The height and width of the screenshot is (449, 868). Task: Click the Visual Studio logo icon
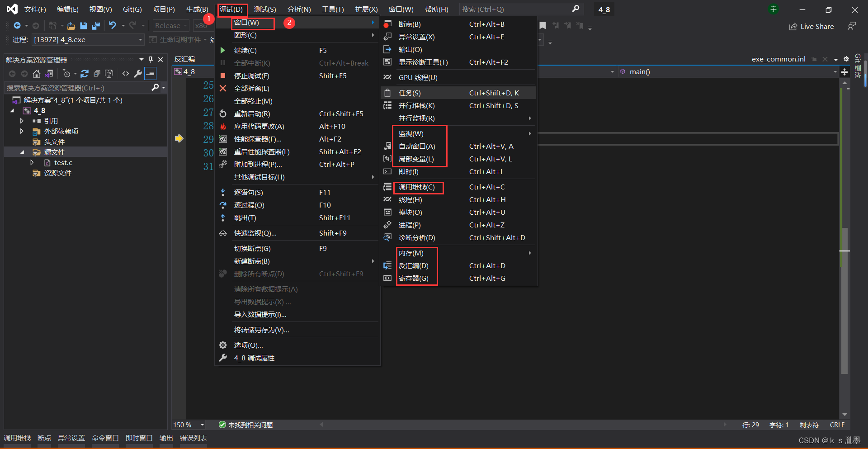(x=12, y=9)
